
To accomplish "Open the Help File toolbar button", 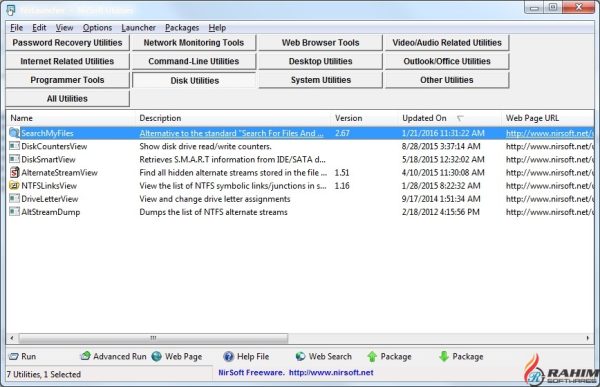I will pos(246,356).
